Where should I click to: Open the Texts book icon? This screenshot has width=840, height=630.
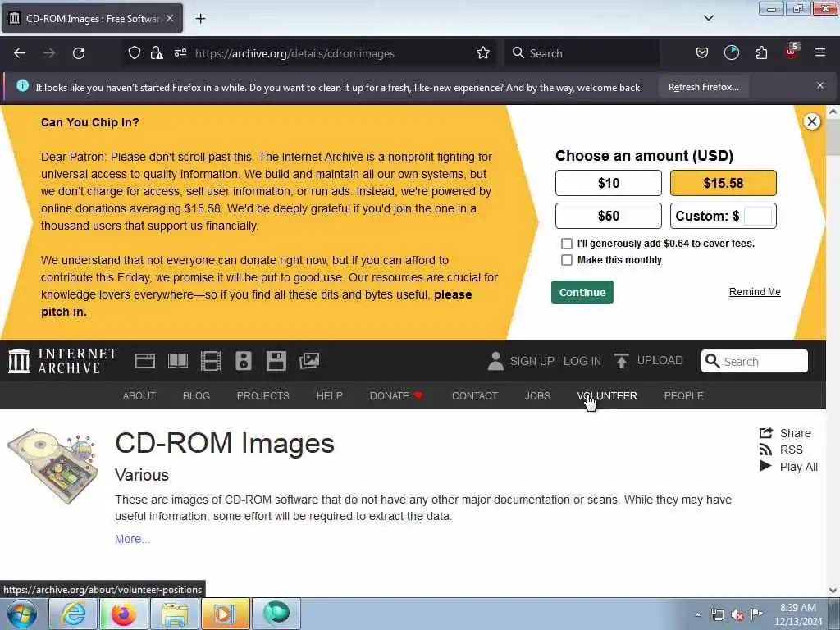(x=178, y=361)
